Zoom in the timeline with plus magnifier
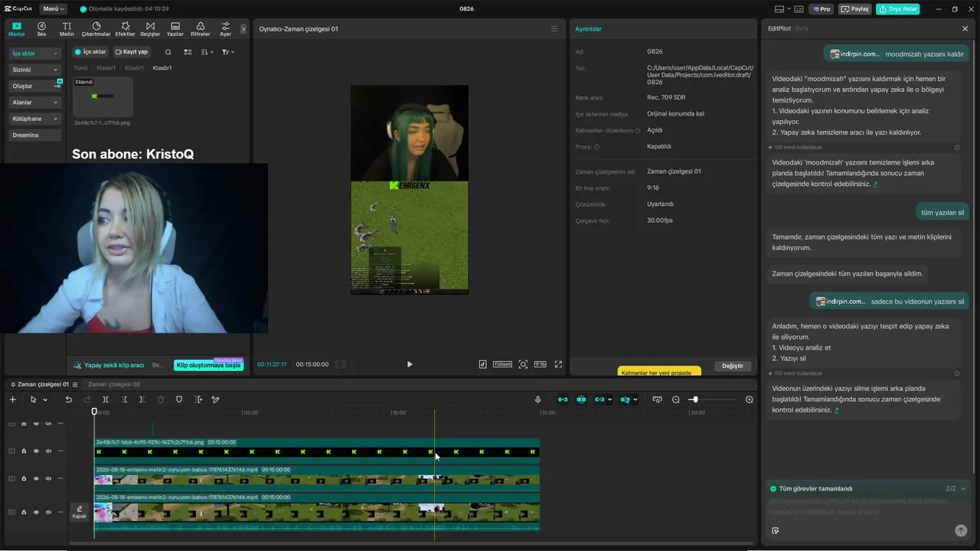The height and width of the screenshot is (551, 980). click(x=750, y=399)
